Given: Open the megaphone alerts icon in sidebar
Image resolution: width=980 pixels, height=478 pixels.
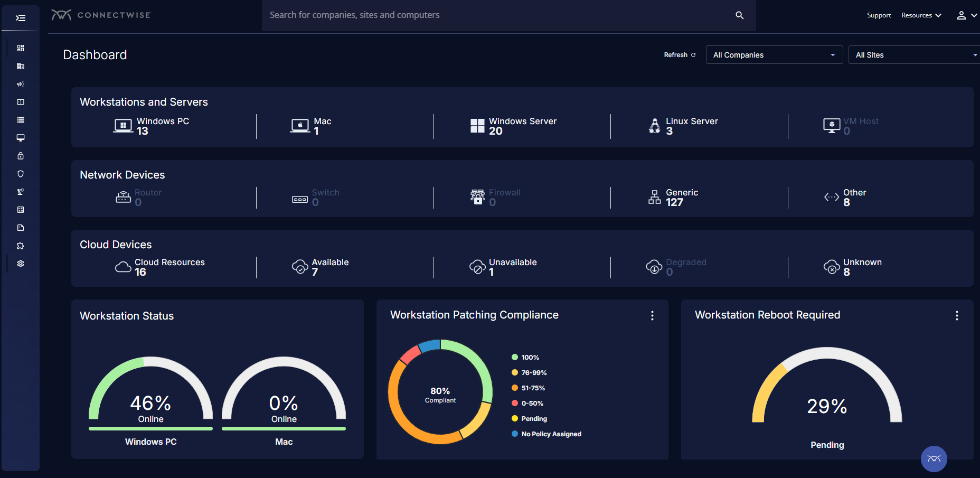Looking at the screenshot, I should pos(21,84).
